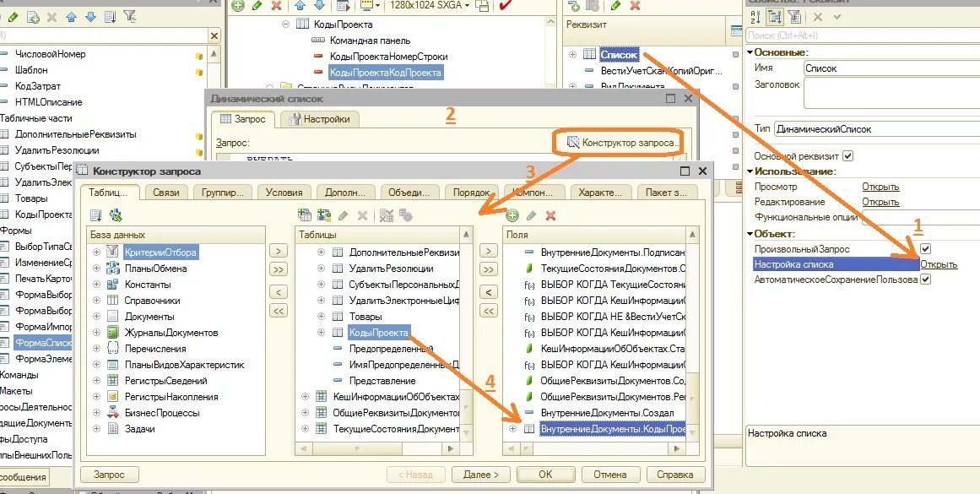Click the alphabetical sort icon in the properties panel
Viewport: 980px width, 494px height.
[755, 17]
